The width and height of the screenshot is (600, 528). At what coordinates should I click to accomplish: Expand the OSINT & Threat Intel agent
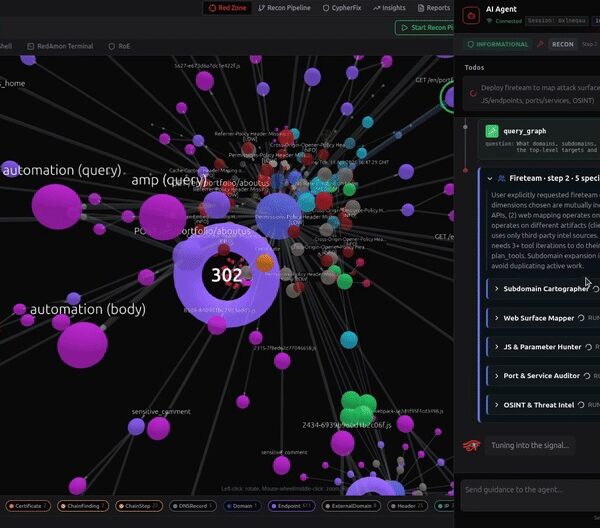pos(497,405)
